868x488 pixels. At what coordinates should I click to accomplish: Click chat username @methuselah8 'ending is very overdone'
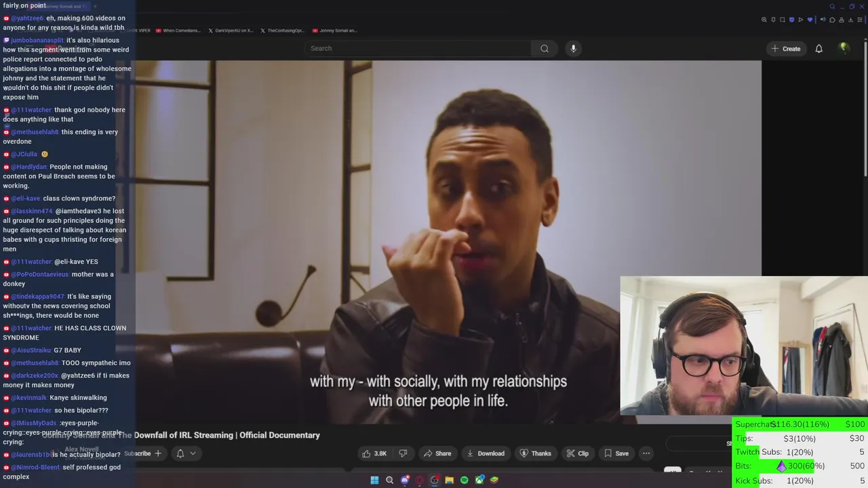pos(35,132)
